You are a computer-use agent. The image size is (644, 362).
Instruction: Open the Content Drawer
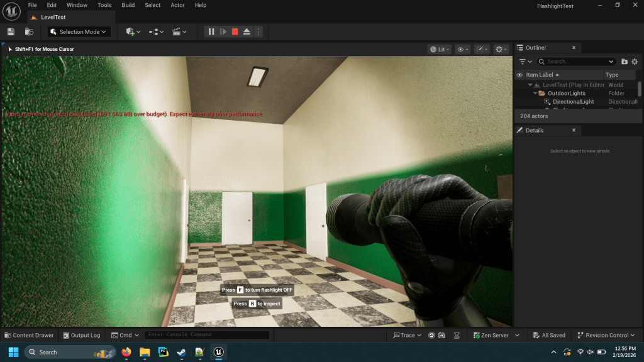[x=29, y=335]
